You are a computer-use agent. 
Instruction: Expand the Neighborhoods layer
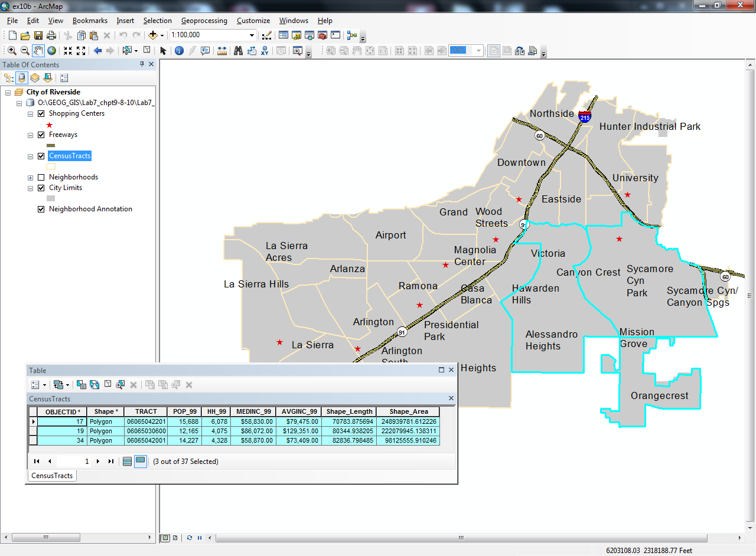coord(31,177)
